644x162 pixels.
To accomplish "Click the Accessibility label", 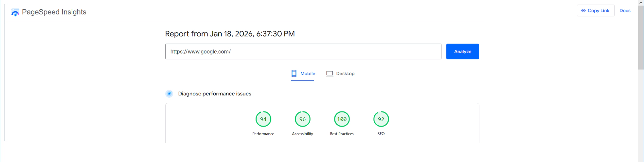I will pos(303,134).
